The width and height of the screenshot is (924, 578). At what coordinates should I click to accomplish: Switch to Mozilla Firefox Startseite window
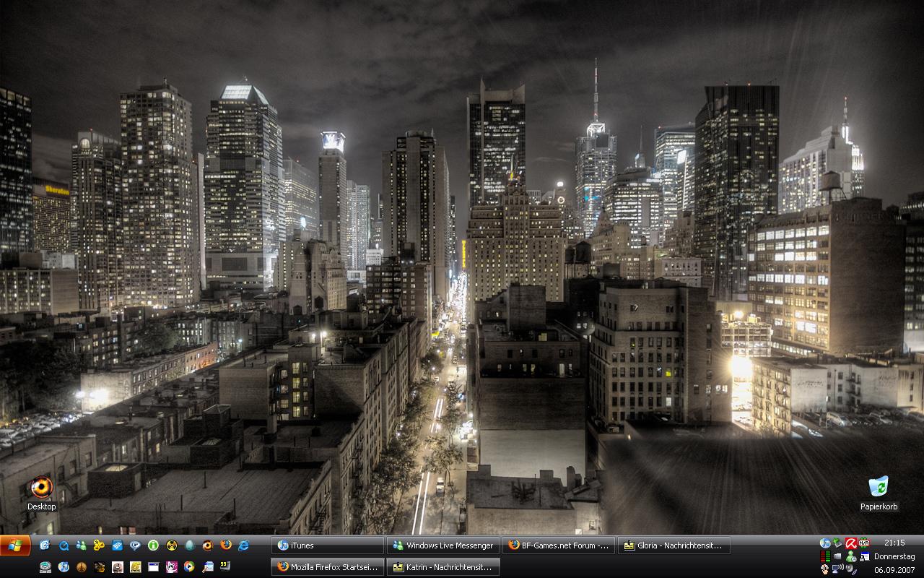328,567
